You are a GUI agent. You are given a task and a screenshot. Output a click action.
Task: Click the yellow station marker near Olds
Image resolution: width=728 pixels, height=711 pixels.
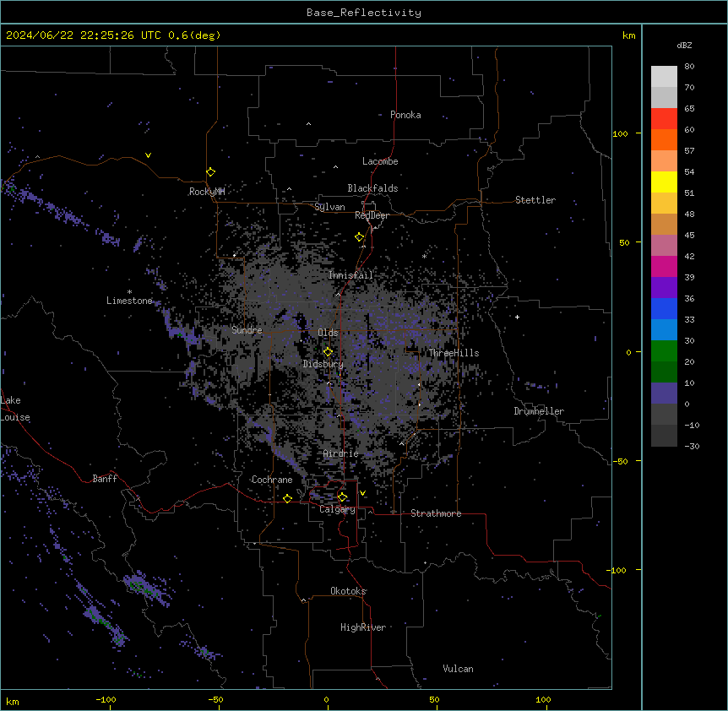(328, 351)
